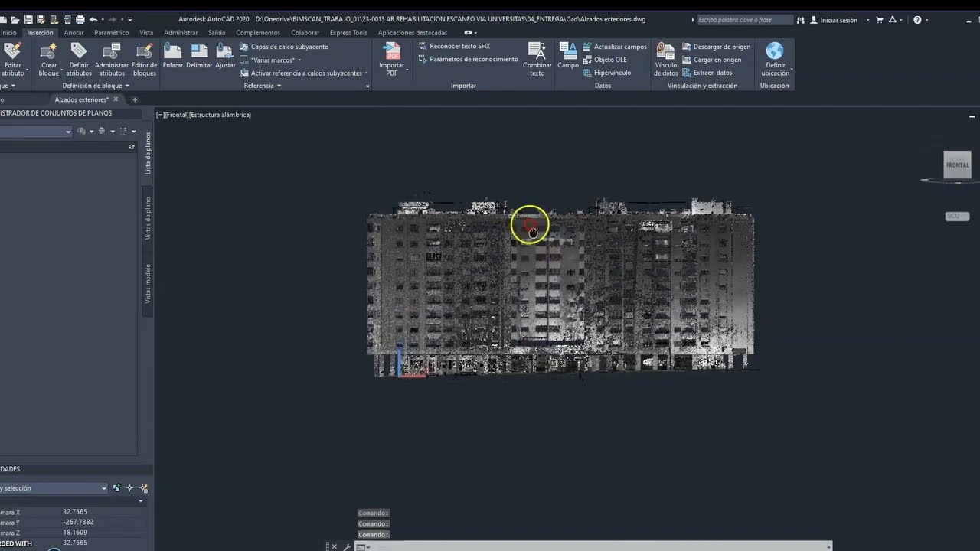Open Importar PDF tool
980x551 pixels.
tap(392, 59)
